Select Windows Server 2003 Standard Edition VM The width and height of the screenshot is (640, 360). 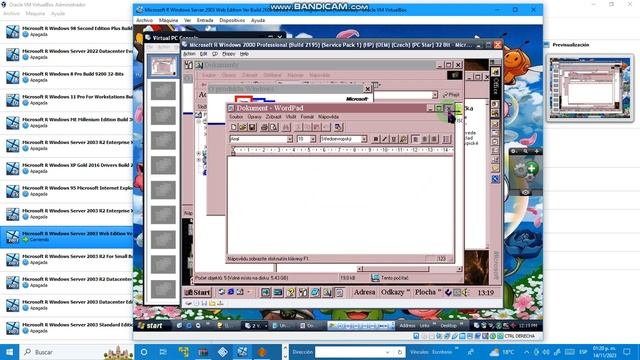67,328
